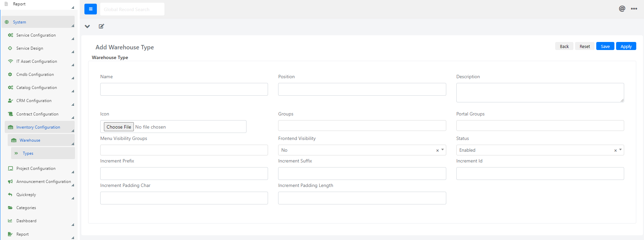The image size is (644, 240).
Task: Focus the Name input field
Action: (184, 89)
